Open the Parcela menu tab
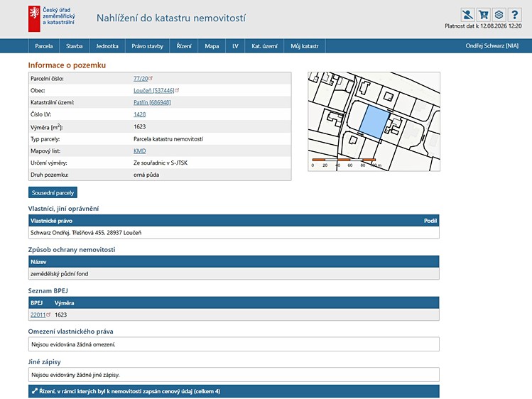Viewport: 532px width, 399px height. click(x=44, y=46)
